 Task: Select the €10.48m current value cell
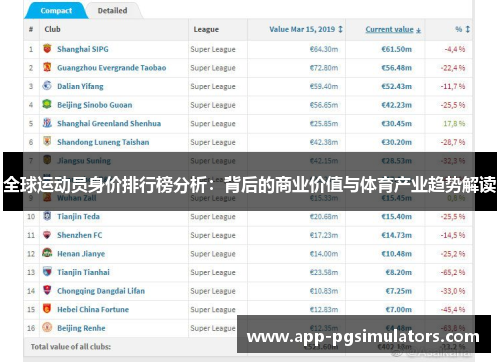pyautogui.click(x=396, y=254)
